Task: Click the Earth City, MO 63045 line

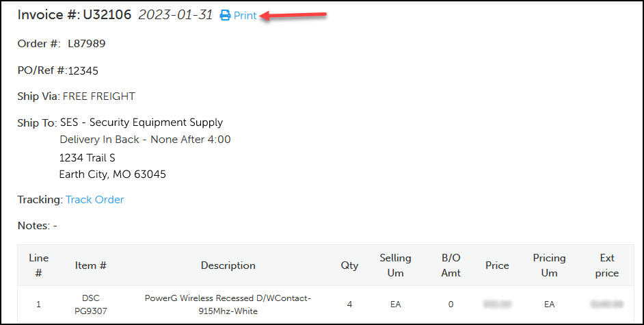Action: 112,174
